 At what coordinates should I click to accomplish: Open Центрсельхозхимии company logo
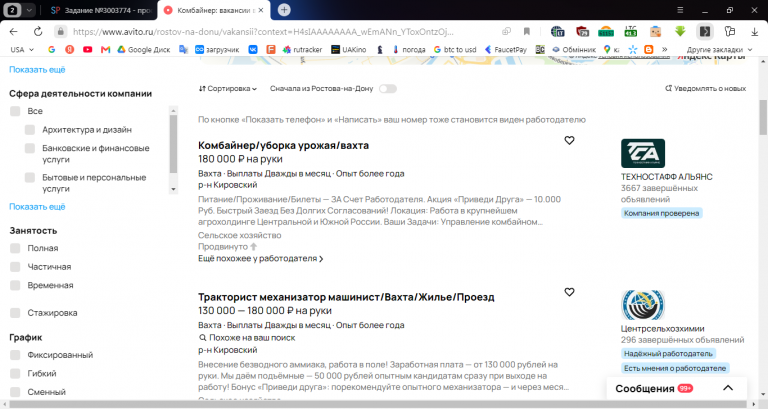click(643, 305)
